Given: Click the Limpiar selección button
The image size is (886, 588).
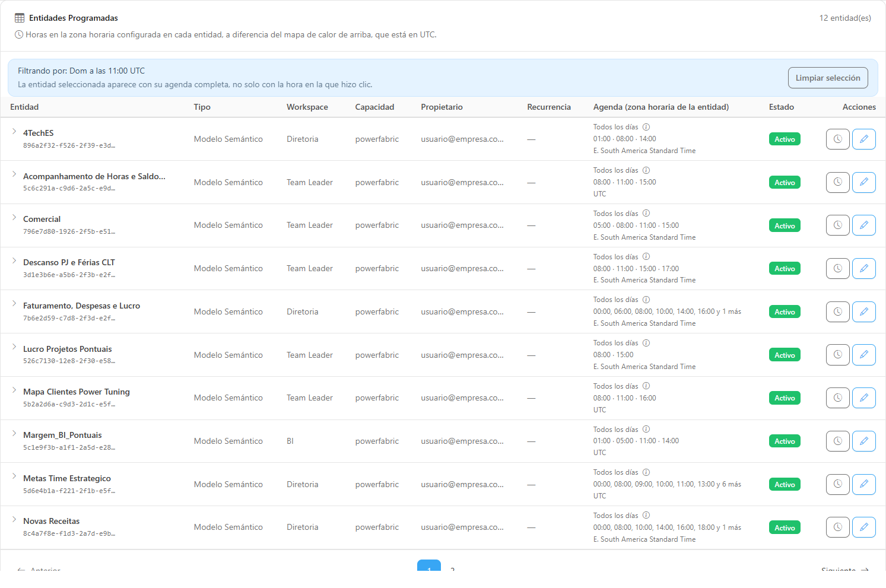Looking at the screenshot, I should point(828,78).
